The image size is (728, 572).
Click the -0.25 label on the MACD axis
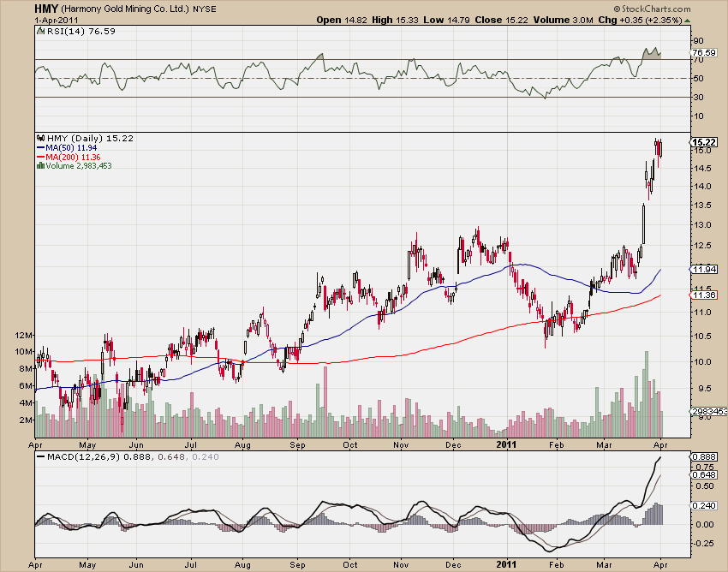click(703, 543)
